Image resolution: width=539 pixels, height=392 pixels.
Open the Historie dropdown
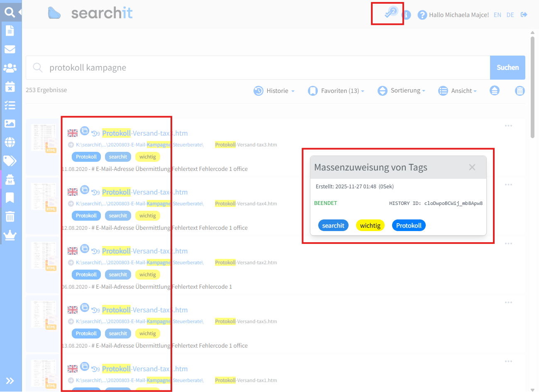[x=274, y=91]
